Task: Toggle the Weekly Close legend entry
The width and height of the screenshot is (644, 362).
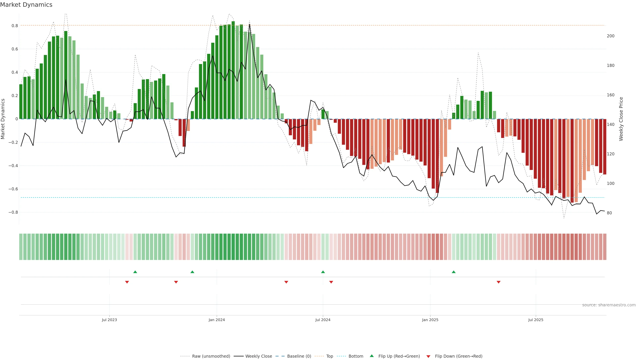Action: click(258, 356)
